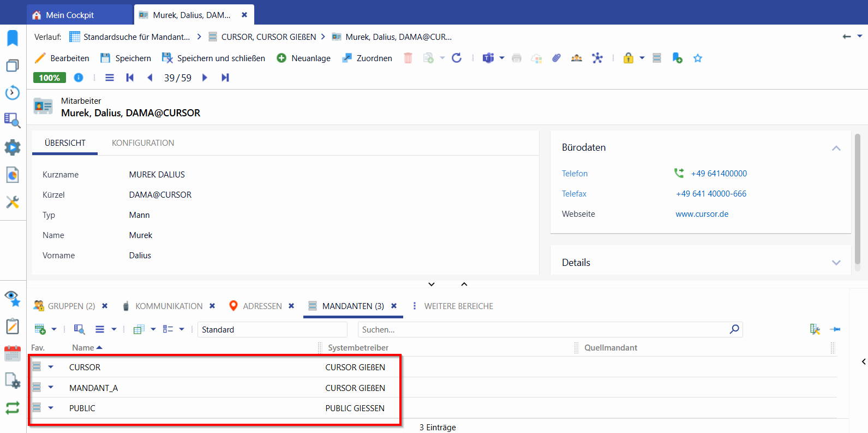Click the refresh icon in toolbar
The width and height of the screenshot is (868, 433).
click(457, 58)
